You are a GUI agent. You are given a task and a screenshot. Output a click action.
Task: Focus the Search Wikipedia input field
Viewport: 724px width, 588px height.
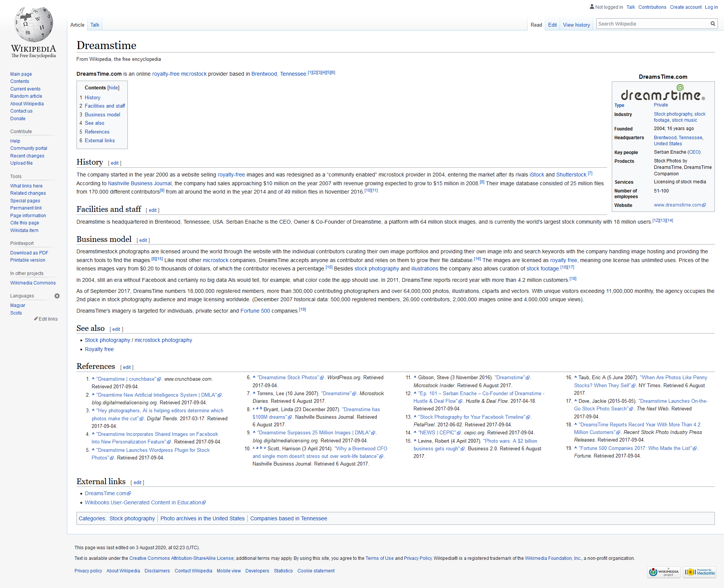point(652,24)
